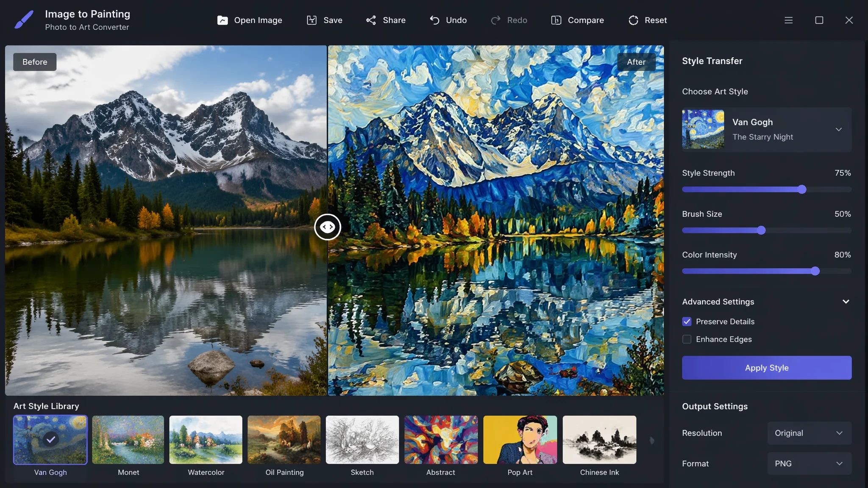Click the paintbrush app logo icon
Screen dimensions: 868x488
pos(24,20)
